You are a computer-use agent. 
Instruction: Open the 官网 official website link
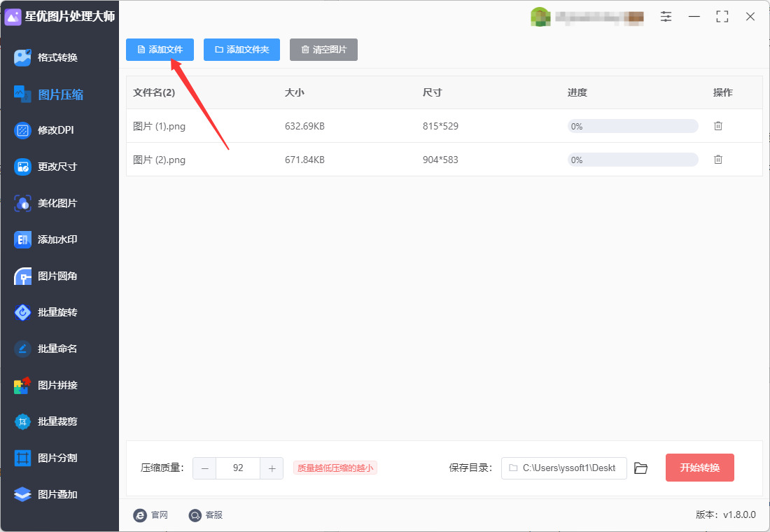point(150,514)
